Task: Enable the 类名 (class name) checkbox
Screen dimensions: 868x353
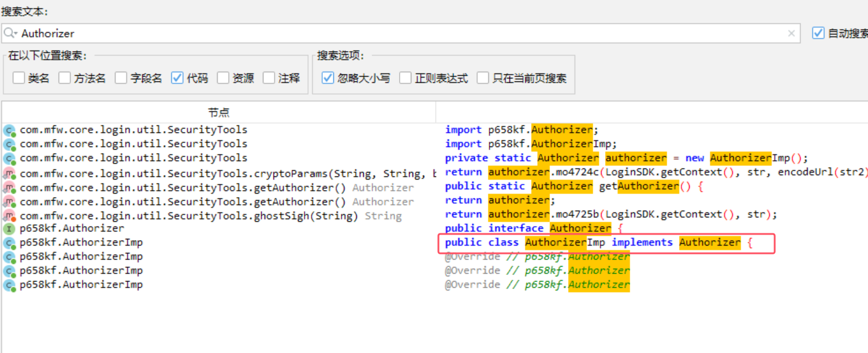Action: pyautogui.click(x=19, y=78)
